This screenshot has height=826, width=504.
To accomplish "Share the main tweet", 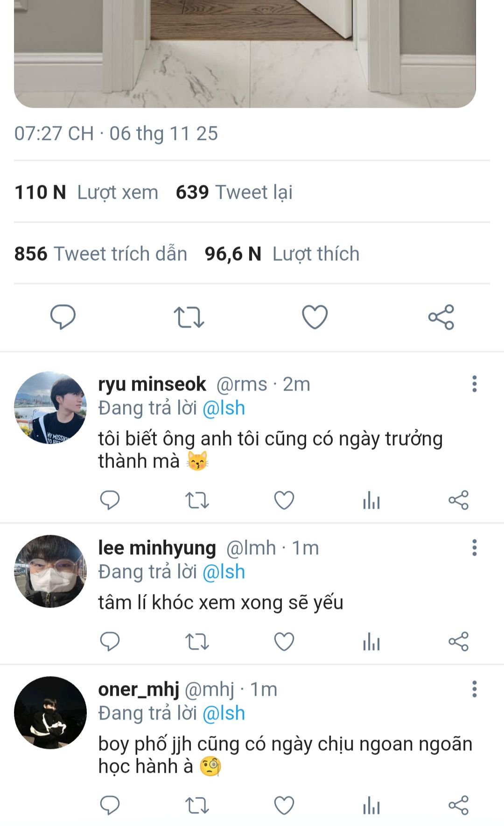I will point(441,317).
